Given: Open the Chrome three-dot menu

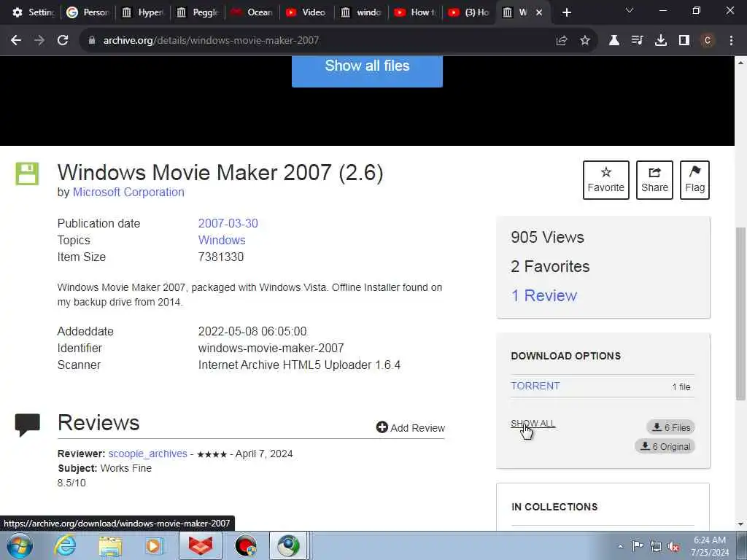Looking at the screenshot, I should [x=731, y=41].
